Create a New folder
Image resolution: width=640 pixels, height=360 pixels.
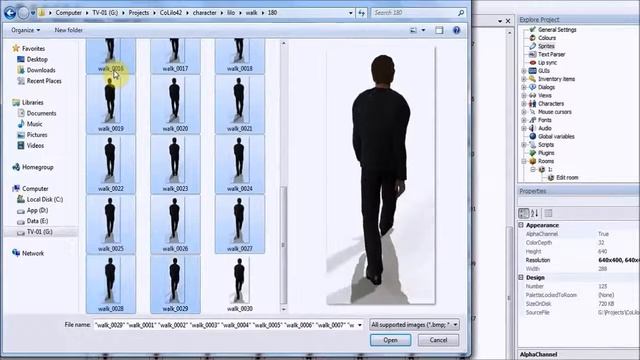pos(69,30)
